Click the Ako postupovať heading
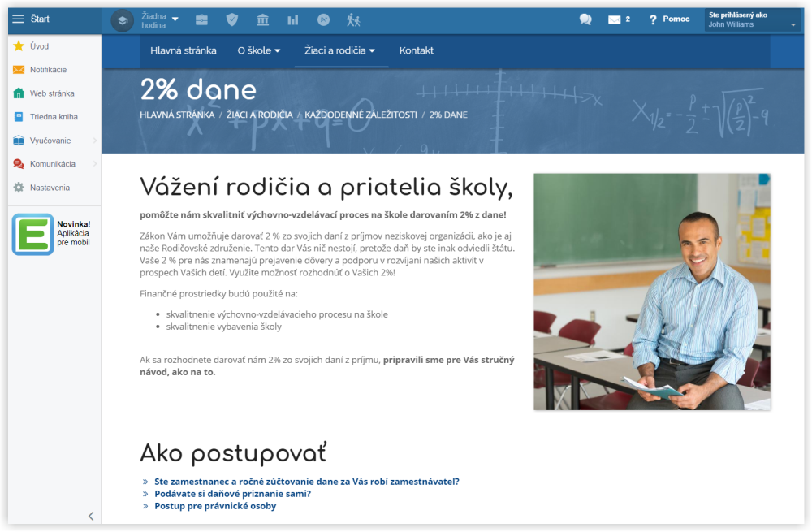The image size is (812, 532). 234,454
